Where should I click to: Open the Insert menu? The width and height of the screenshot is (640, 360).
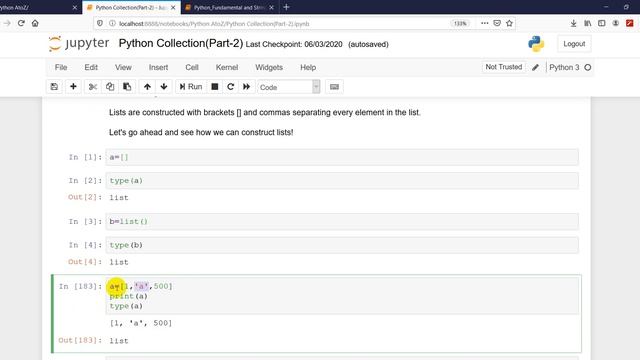[158, 67]
